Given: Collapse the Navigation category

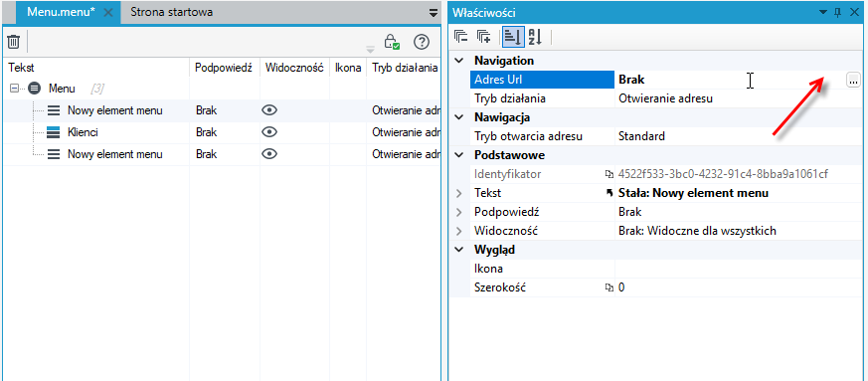Looking at the screenshot, I should tap(459, 61).
